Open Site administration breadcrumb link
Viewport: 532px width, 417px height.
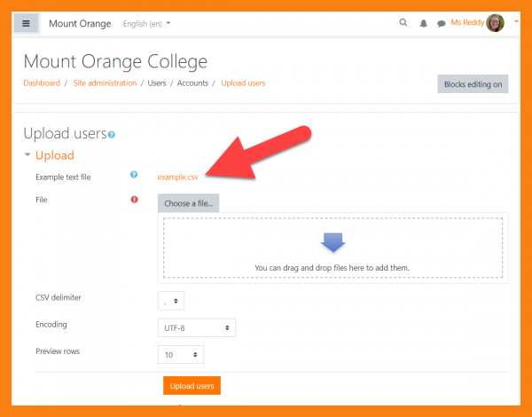coord(104,83)
